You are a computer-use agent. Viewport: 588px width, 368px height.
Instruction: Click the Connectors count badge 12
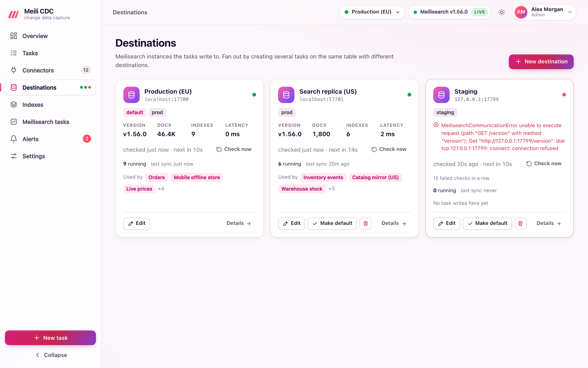86,70
